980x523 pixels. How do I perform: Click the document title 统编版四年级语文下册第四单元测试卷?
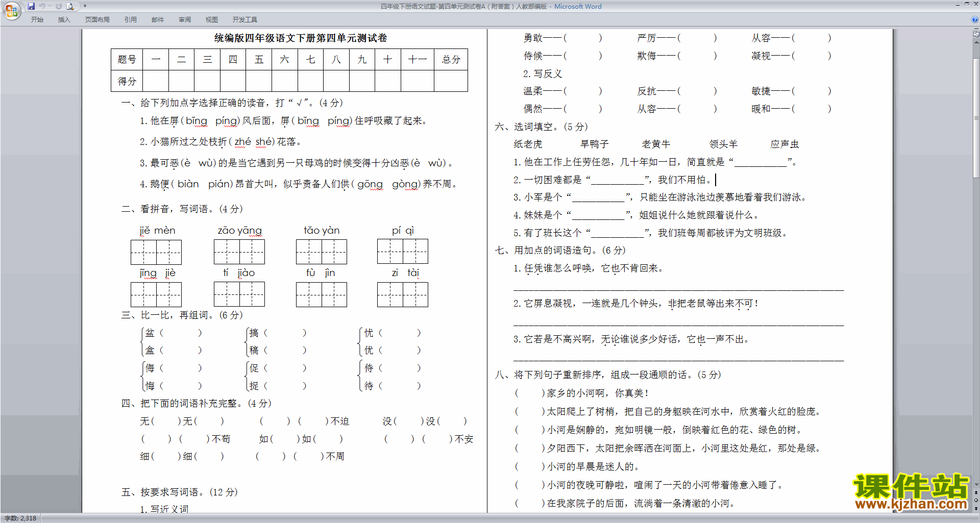tap(301, 38)
